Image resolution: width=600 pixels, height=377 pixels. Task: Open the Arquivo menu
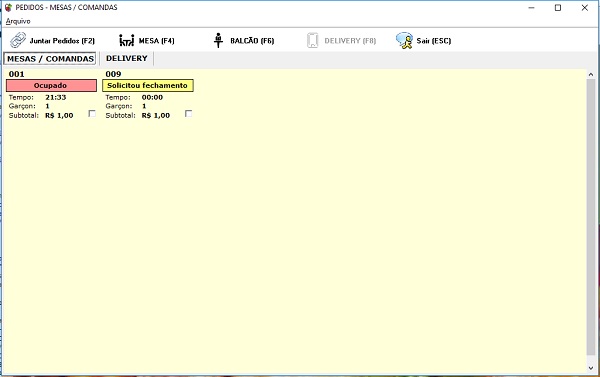pyautogui.click(x=18, y=21)
